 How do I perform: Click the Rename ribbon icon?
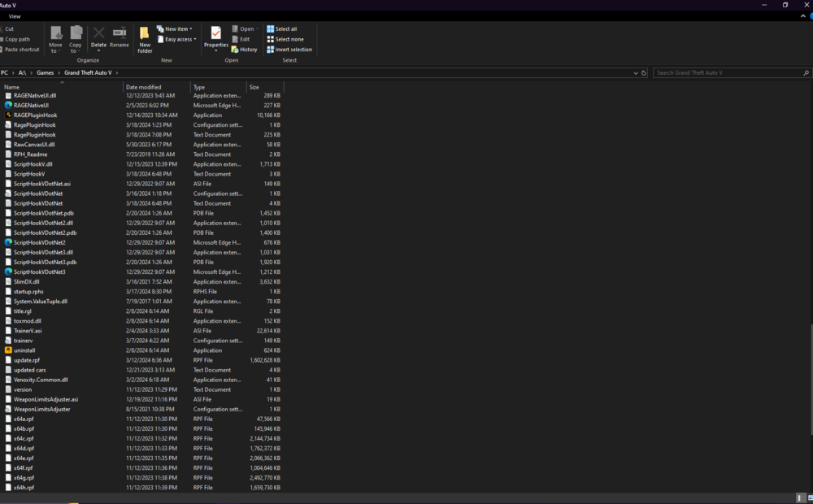click(x=120, y=37)
